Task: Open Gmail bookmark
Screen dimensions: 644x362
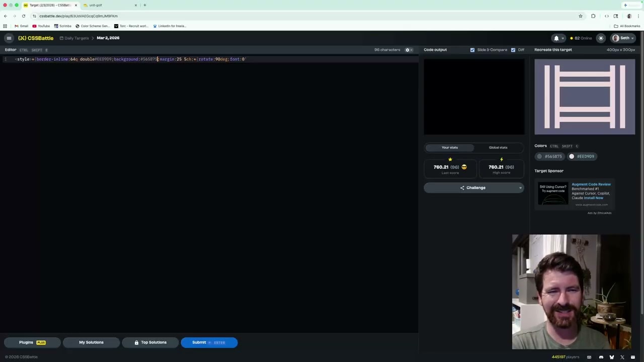Action: 21,26
